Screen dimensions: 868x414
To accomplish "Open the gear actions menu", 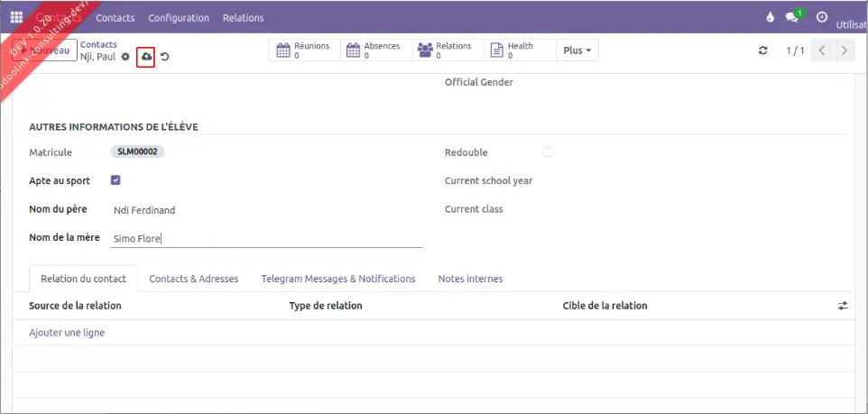I will click(x=125, y=57).
